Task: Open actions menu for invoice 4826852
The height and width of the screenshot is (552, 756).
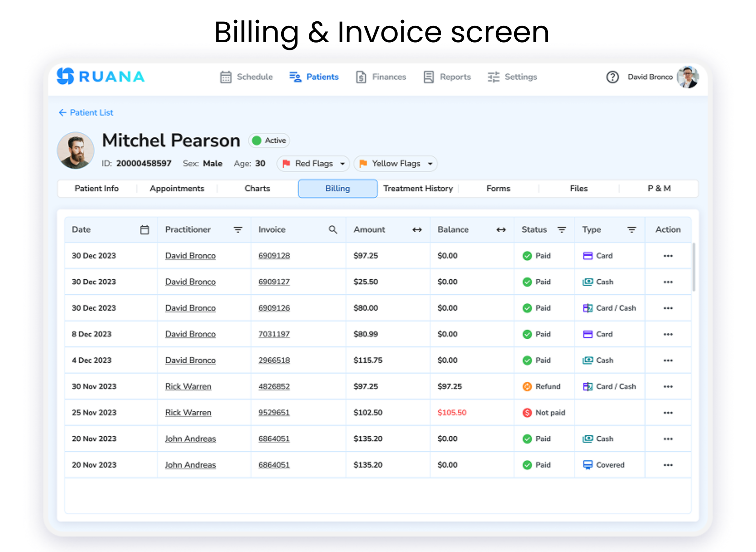Action: (668, 386)
